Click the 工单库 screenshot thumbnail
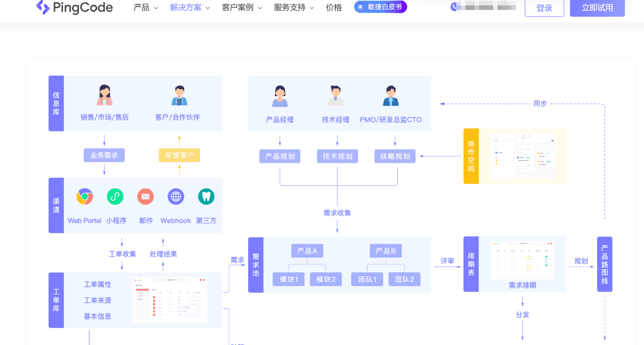Screen dimensions: 644x345 pyautogui.click(x=170, y=300)
